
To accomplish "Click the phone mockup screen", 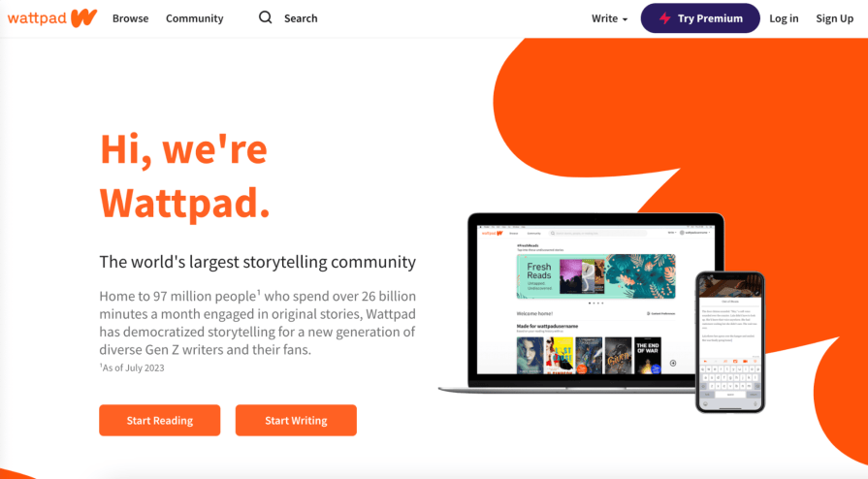I will tap(729, 343).
